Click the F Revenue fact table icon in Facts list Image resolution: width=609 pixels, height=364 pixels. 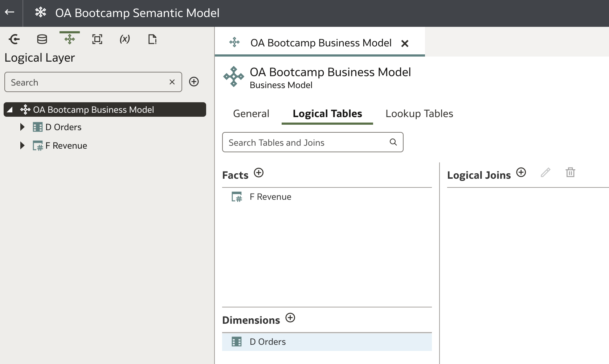[237, 197]
